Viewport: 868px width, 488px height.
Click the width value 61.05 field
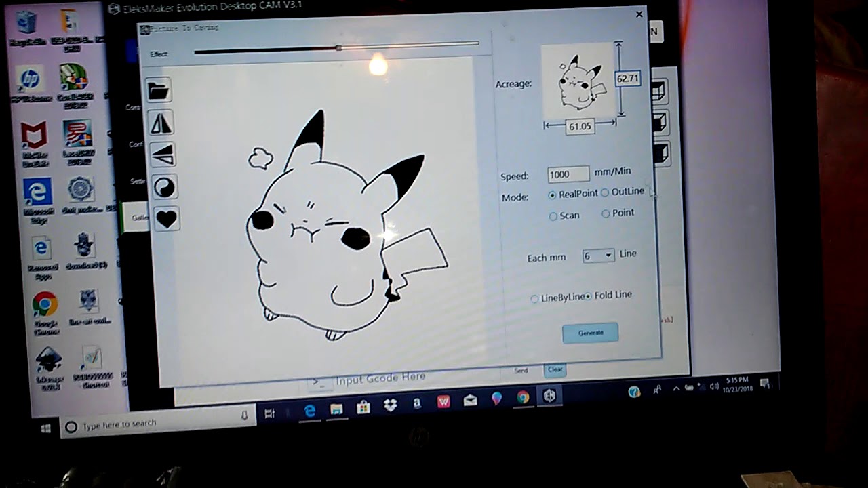(580, 126)
